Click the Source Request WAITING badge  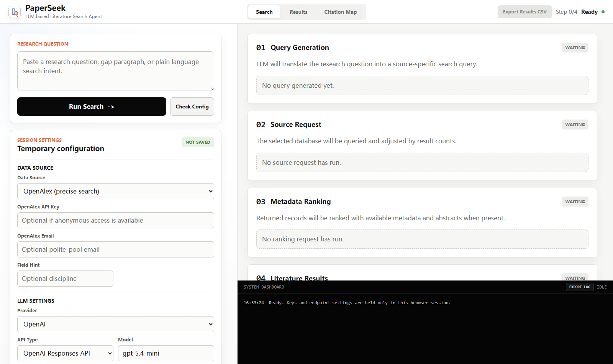[x=575, y=125]
